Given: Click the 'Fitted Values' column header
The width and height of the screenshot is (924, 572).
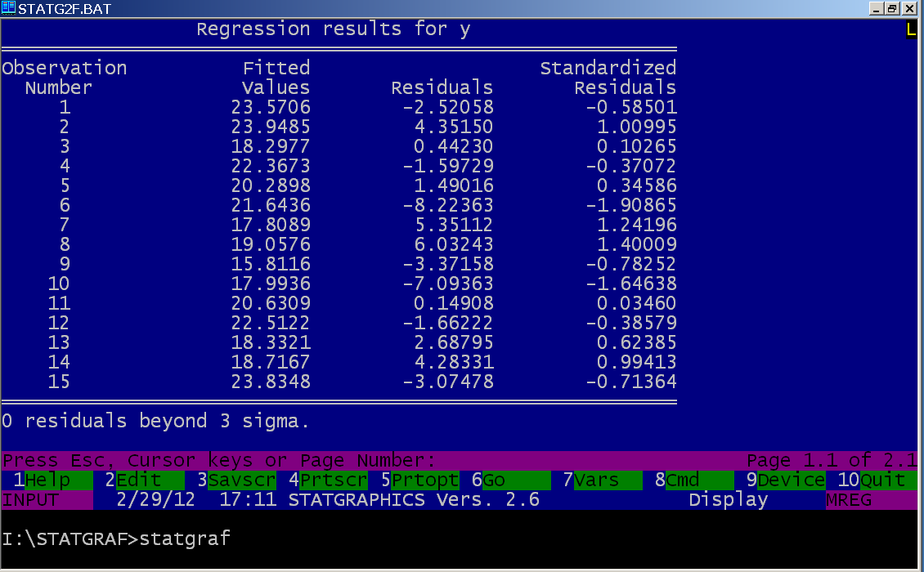Looking at the screenshot, I should [x=276, y=78].
